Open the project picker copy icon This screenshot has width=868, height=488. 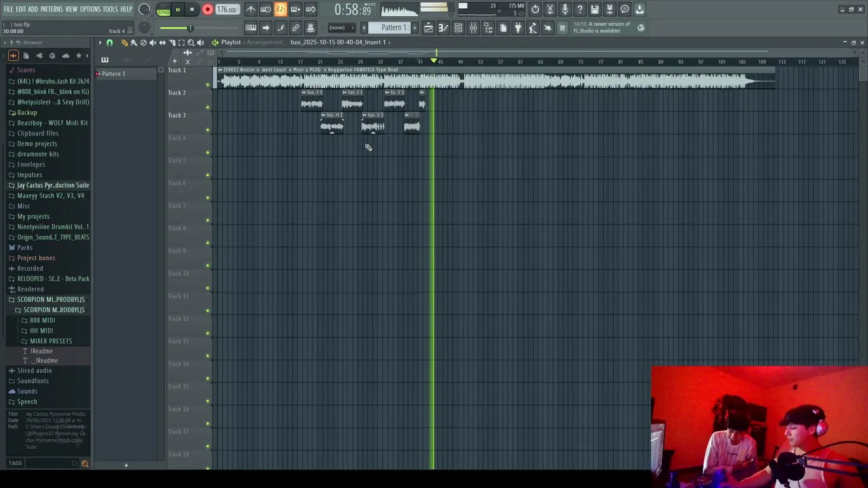click(503, 28)
